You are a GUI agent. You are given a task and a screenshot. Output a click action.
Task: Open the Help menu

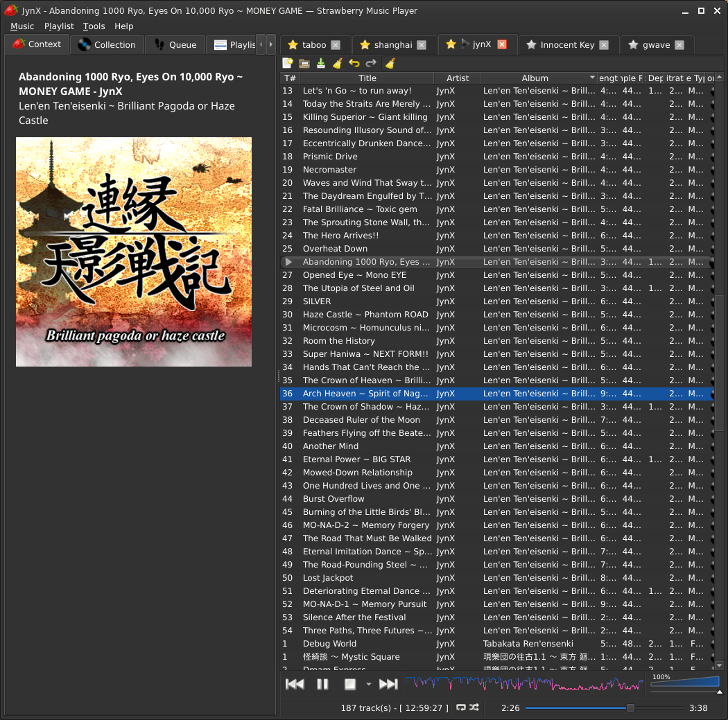point(124,26)
